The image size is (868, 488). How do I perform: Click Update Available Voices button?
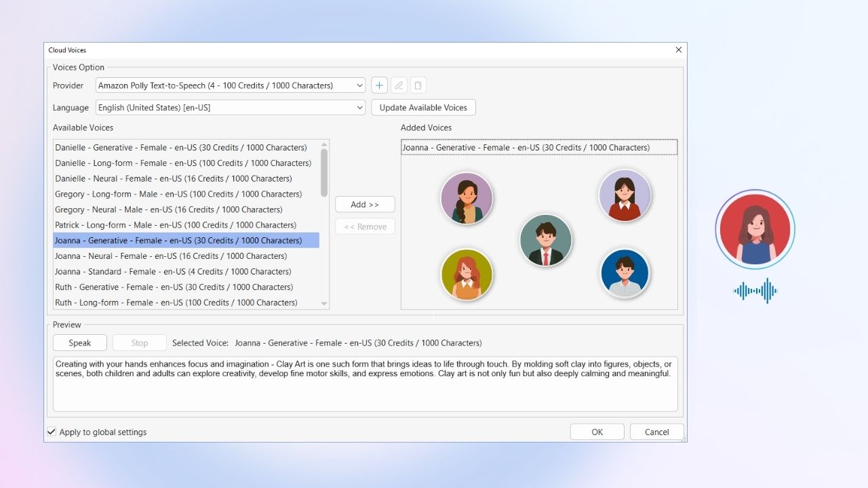tap(423, 107)
